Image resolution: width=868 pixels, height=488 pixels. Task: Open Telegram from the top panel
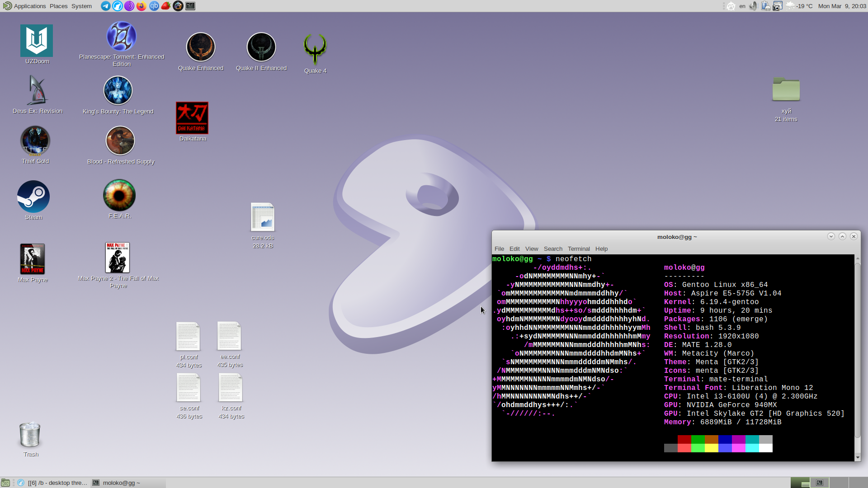(105, 6)
